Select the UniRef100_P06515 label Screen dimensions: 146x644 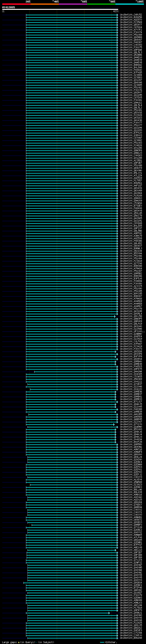[x=131, y=367]
